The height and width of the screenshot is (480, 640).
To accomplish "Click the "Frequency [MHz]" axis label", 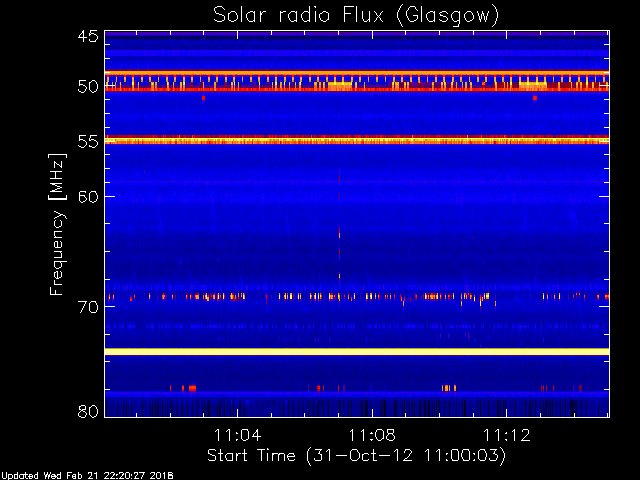I will click(57, 224).
